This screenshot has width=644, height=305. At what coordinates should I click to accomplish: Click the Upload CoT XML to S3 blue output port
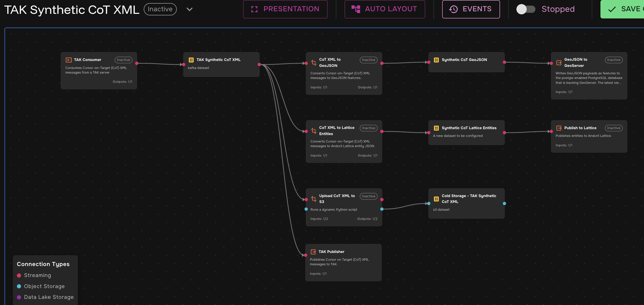[x=382, y=209]
